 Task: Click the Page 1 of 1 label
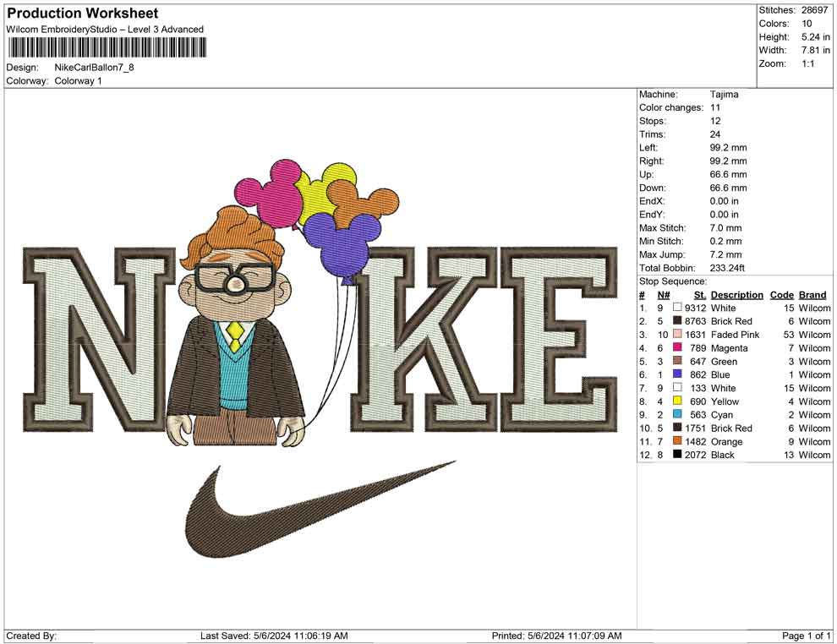pyautogui.click(x=806, y=633)
